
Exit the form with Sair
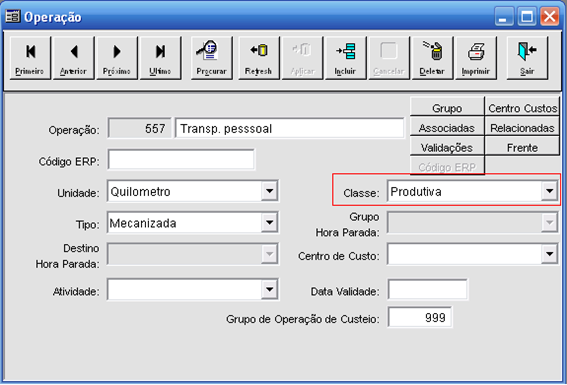pyautogui.click(x=527, y=58)
